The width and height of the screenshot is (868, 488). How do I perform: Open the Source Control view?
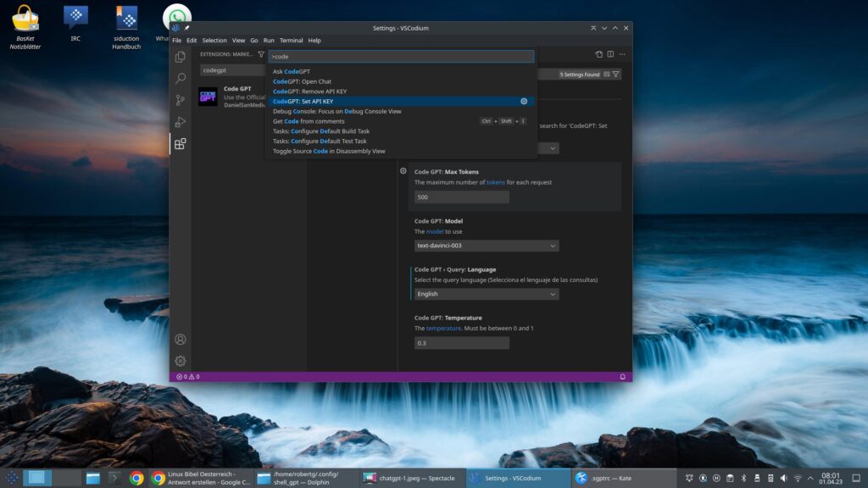180,100
